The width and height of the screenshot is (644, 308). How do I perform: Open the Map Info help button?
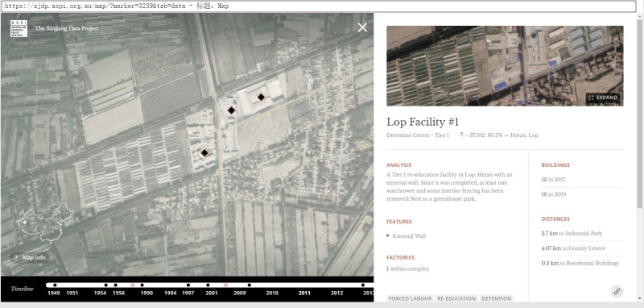click(30, 257)
